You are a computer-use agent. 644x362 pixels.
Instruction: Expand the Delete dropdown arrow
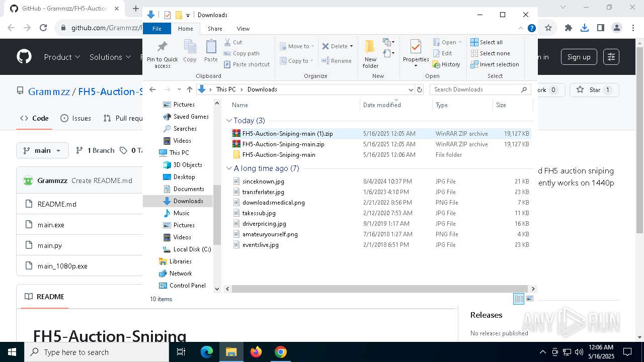coord(351,46)
